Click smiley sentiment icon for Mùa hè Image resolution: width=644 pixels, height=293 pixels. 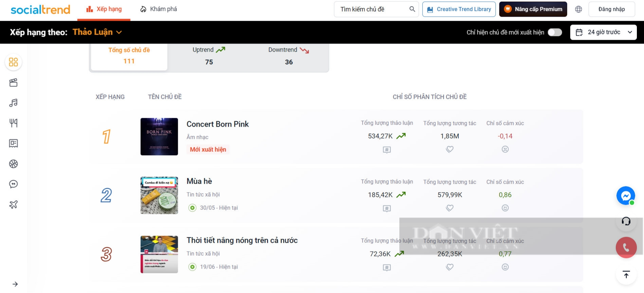pyautogui.click(x=505, y=208)
